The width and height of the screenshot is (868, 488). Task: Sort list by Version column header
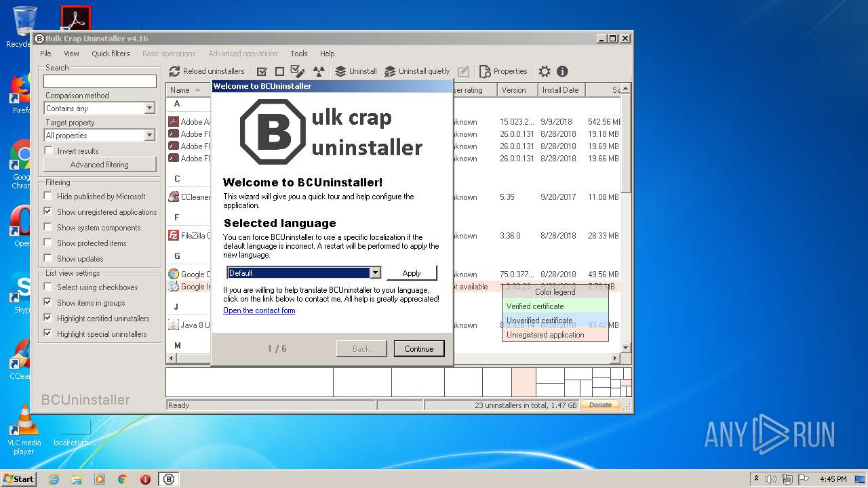tap(517, 90)
